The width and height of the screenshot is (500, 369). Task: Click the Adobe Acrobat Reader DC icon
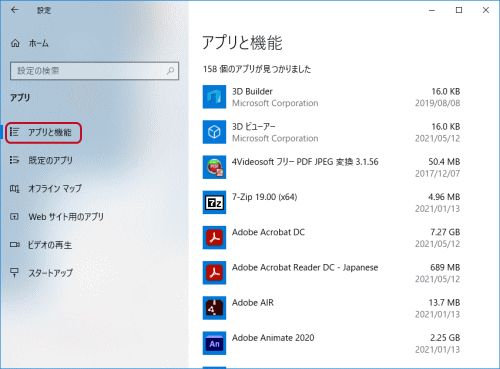tap(214, 273)
